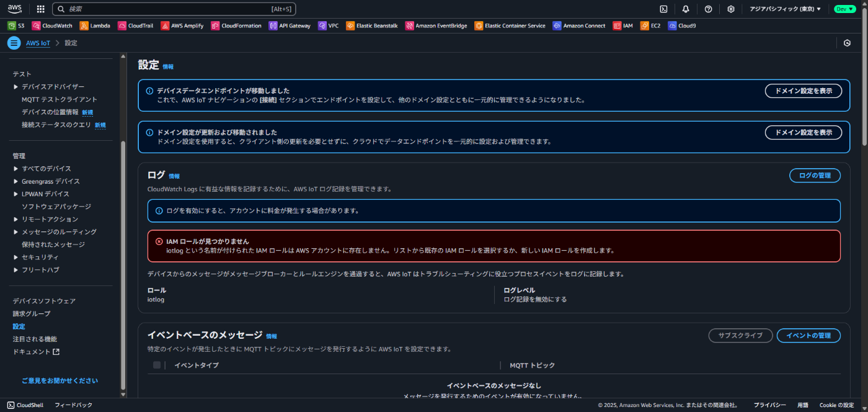Screen dimensions: 868x412
Task: Expand デバイスアドバイザー tree item
Action: pos(16,87)
